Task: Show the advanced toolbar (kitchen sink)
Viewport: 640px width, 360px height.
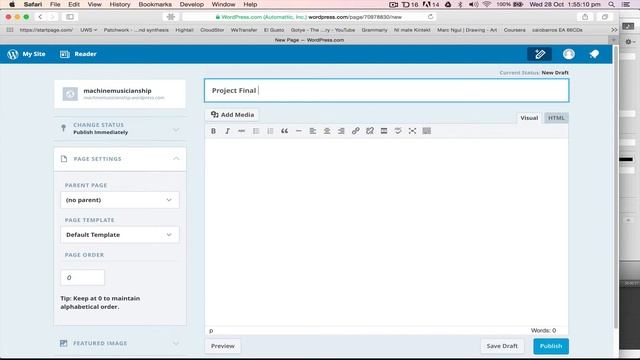Action: click(427, 131)
